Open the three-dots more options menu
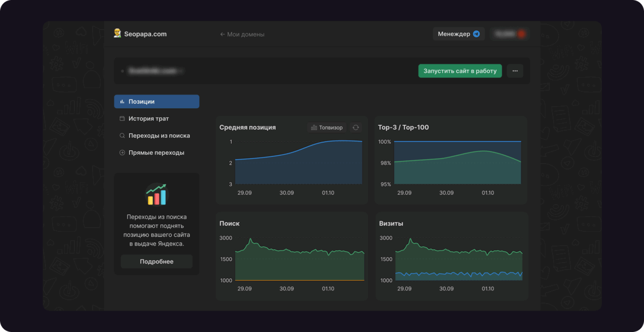Image resolution: width=644 pixels, height=332 pixels. coord(515,71)
